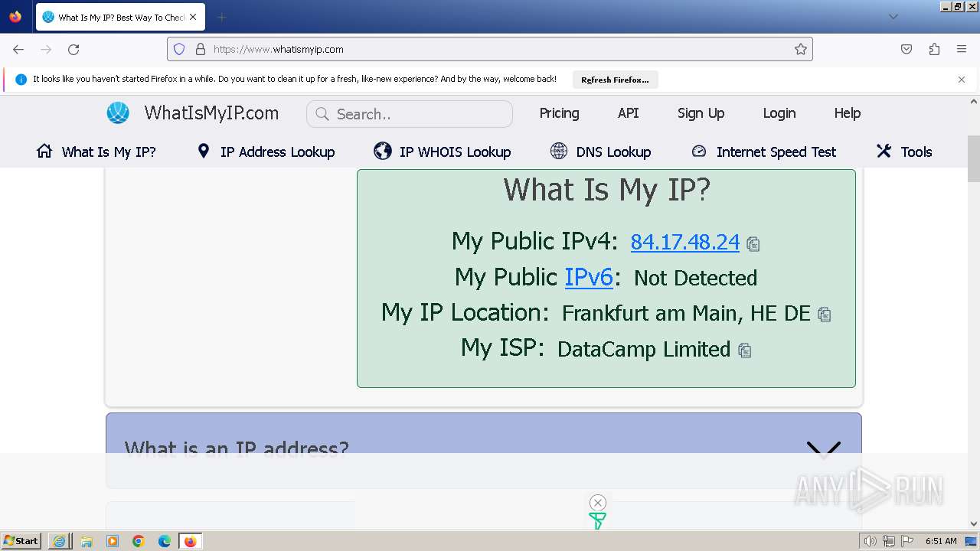This screenshot has height=551, width=980.
Task: Follow the IPv6 link
Action: (589, 277)
